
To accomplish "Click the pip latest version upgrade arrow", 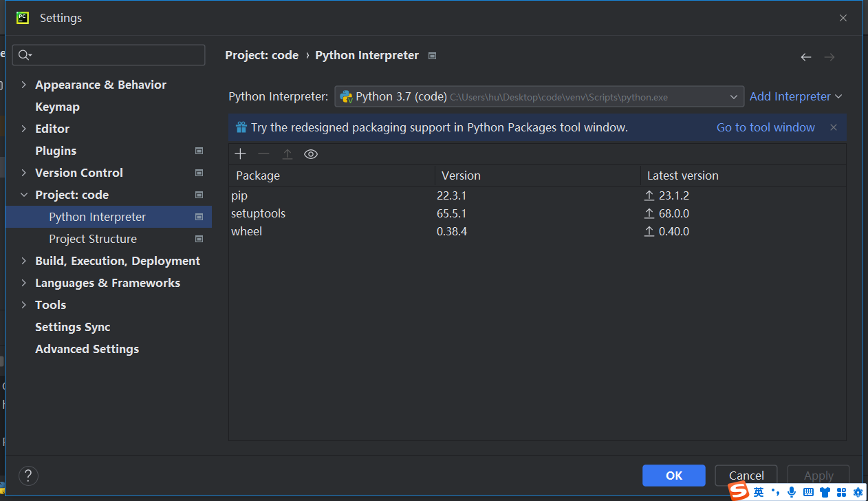I will (x=649, y=195).
